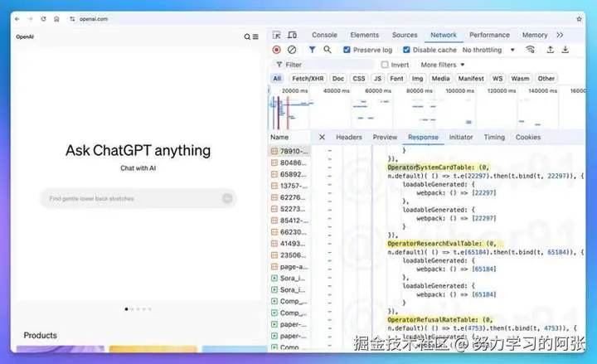Screen dimensions: 597x364
Task: Filter requests by Font
Action: pos(396,79)
